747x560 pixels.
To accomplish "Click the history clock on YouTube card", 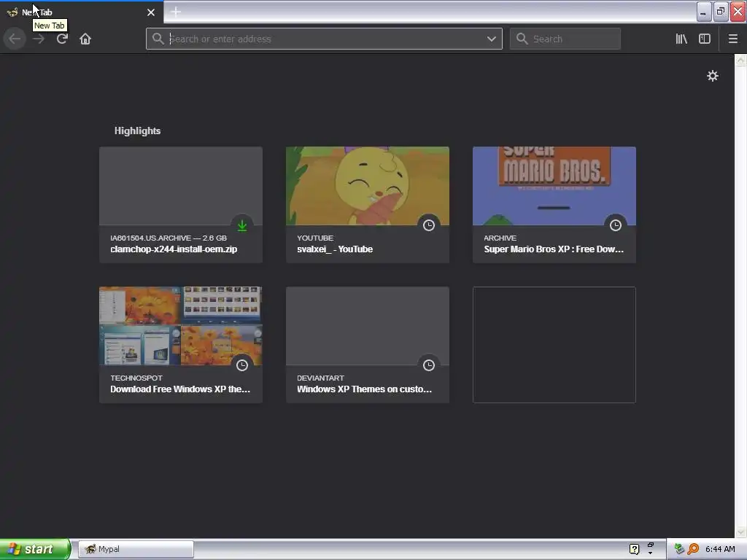I will [429, 225].
